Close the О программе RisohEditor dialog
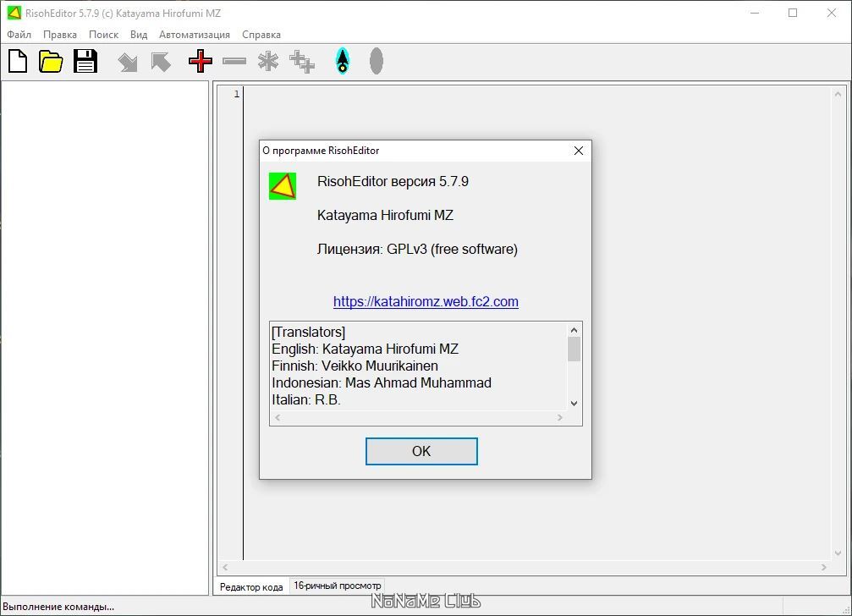Screen dimensions: 852x616 point(579,151)
